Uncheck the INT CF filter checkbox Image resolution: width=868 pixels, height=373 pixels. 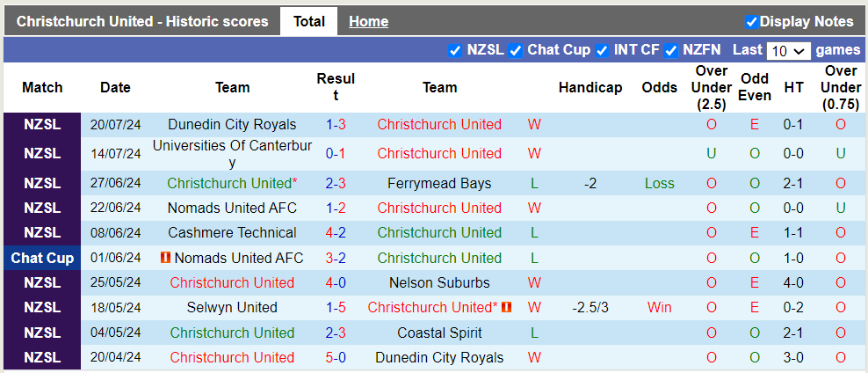point(602,50)
